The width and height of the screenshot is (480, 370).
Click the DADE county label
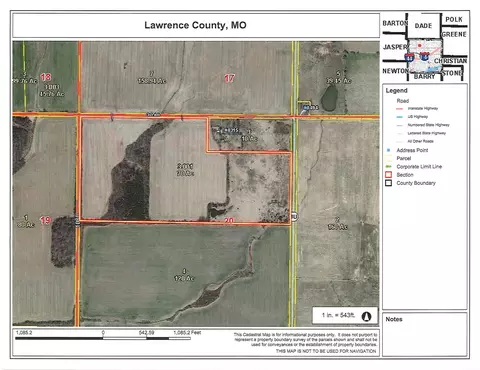pyautogui.click(x=423, y=26)
